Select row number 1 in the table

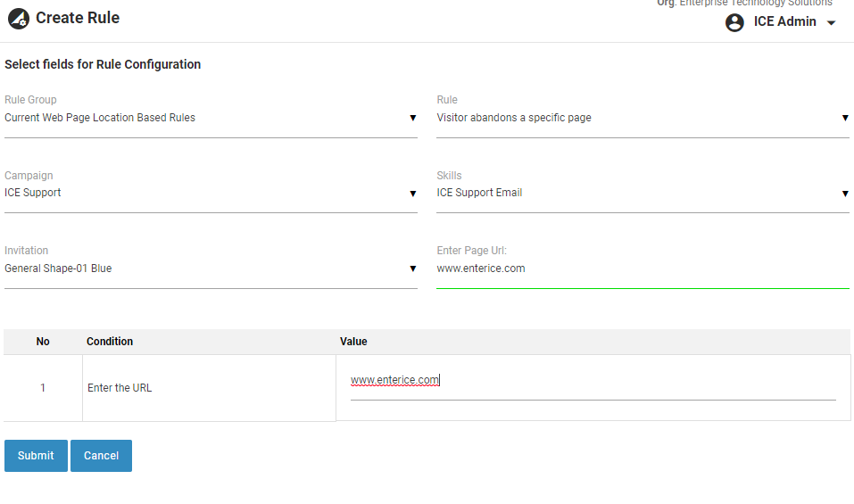pos(43,388)
